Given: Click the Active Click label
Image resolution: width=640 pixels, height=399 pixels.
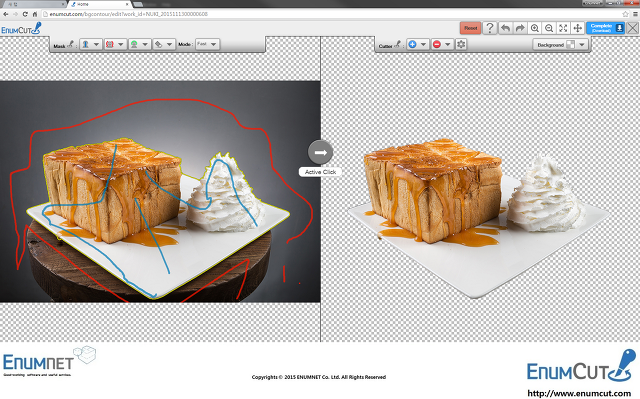Looking at the screenshot, I should click(320, 172).
